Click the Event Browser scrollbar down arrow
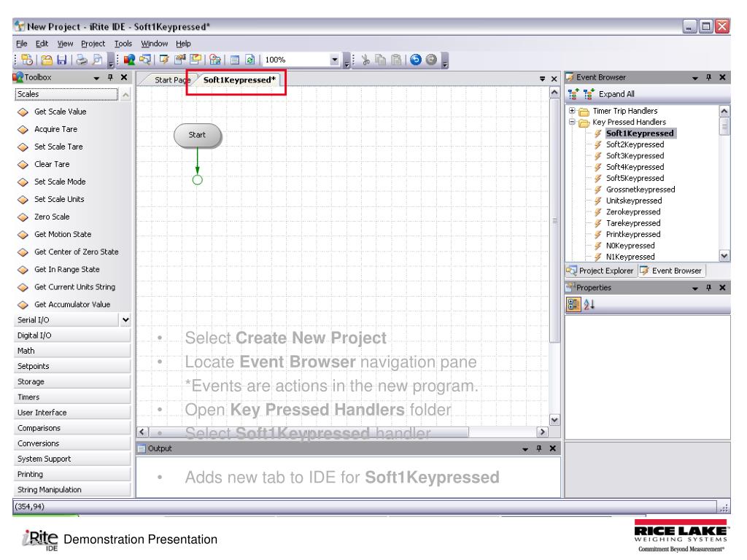Screen dimensions: 747x560 (x=724, y=256)
